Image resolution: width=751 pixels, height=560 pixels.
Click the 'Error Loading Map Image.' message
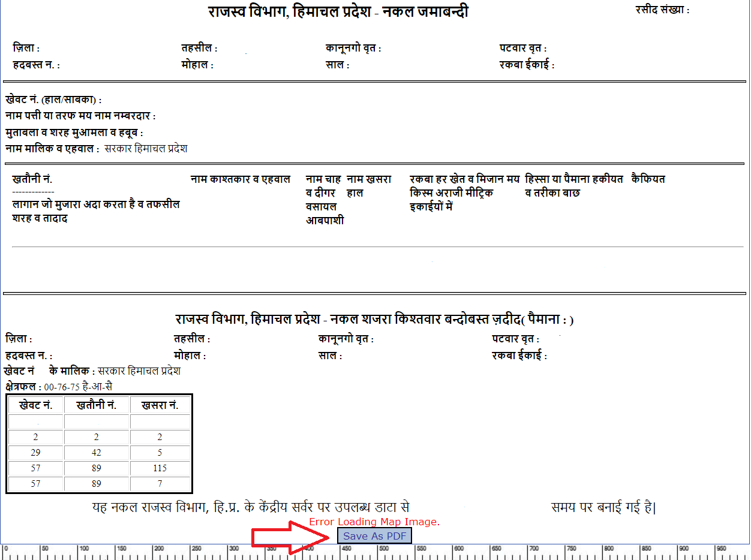pyautogui.click(x=374, y=522)
